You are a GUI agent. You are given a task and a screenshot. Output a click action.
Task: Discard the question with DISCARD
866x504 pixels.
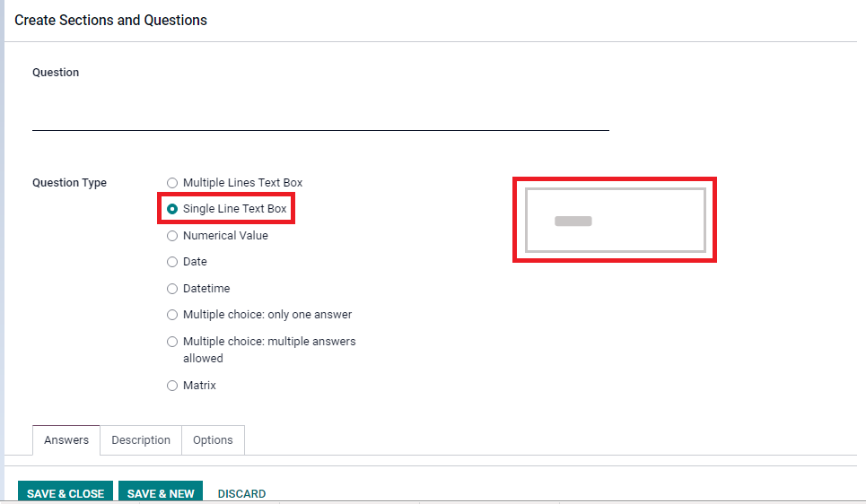tap(241, 493)
